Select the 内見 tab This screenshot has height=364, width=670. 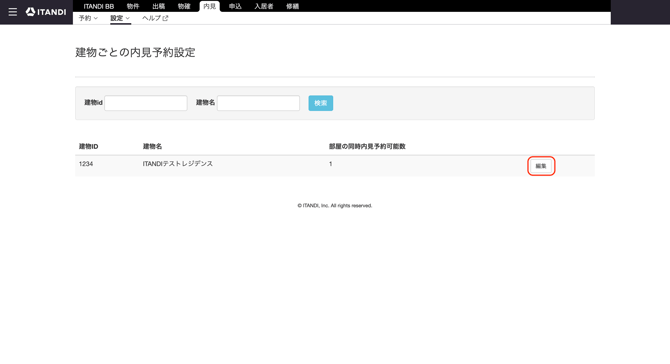210,6
